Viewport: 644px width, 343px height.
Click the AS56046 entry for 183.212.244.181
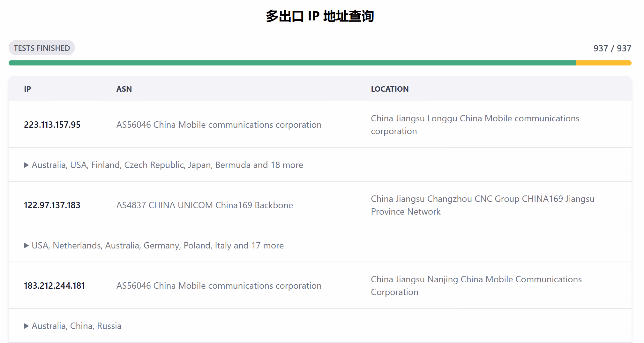click(219, 286)
